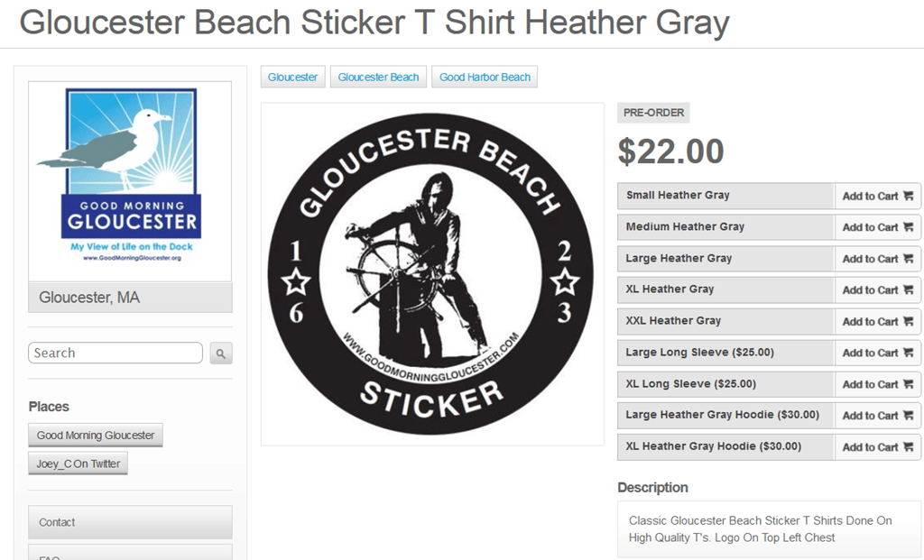Add Large Heather Gray to cart
The image size is (924, 560).
(877, 259)
